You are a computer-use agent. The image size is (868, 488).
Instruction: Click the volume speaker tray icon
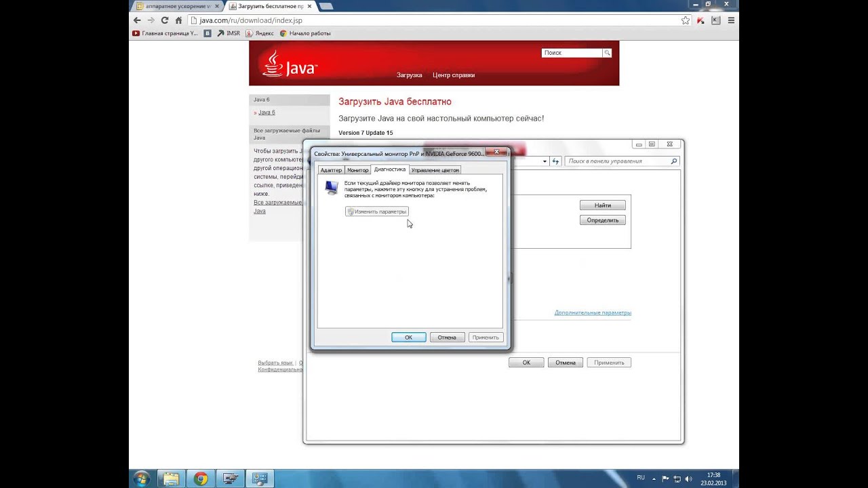point(688,479)
